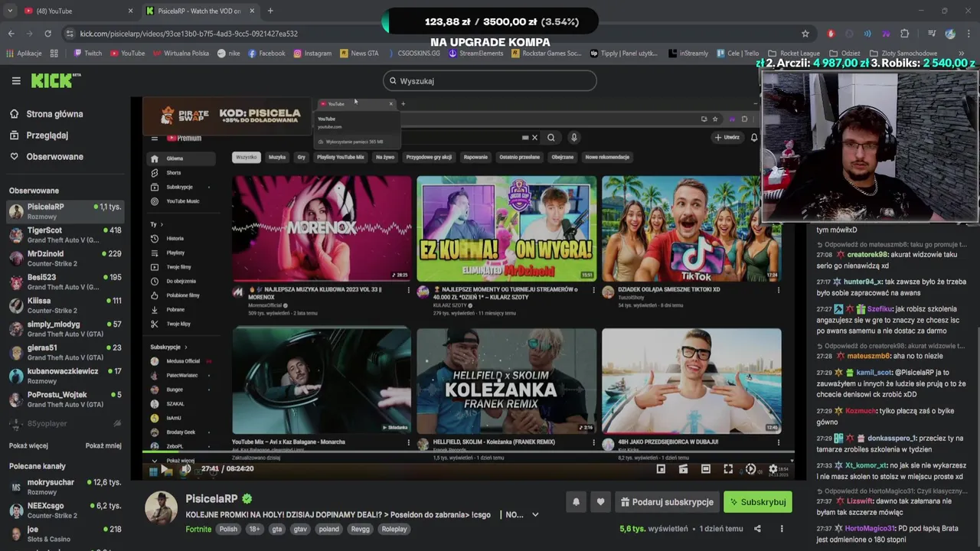Collapse followed list with Pokaż mniej

point(103,446)
